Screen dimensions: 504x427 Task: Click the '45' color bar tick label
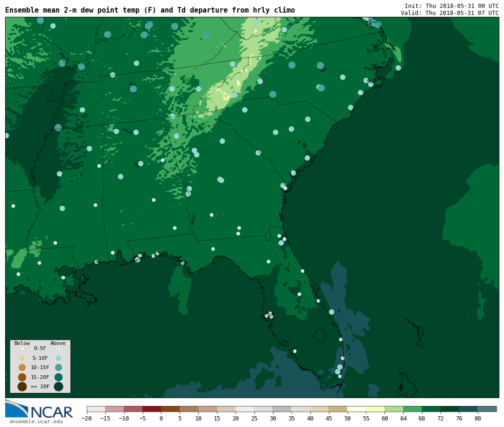click(329, 418)
